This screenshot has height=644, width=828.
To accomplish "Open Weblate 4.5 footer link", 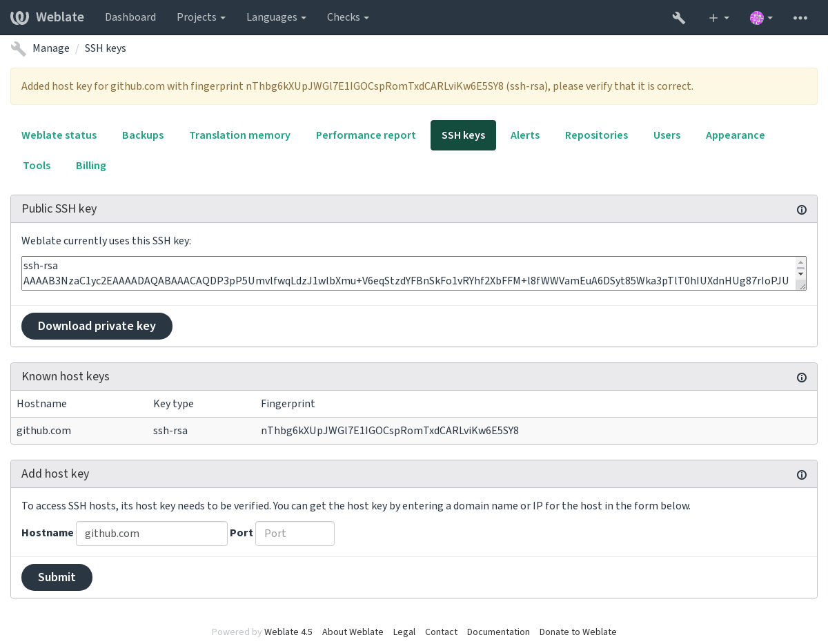I will (288, 632).
